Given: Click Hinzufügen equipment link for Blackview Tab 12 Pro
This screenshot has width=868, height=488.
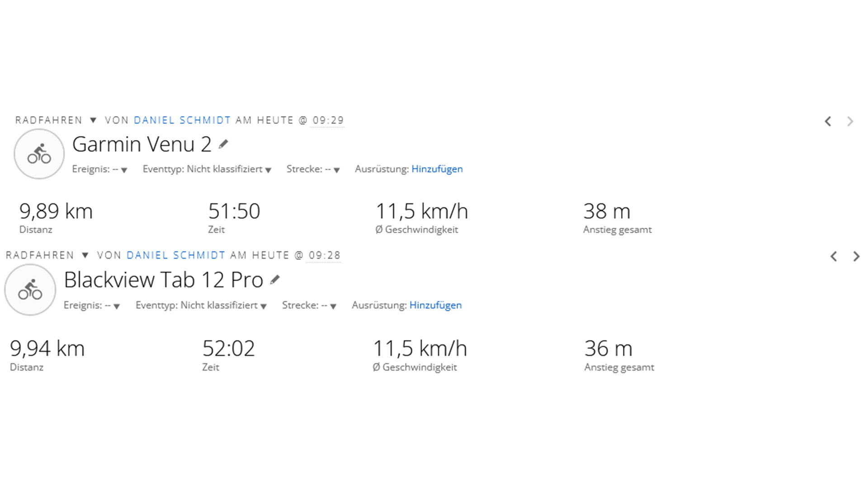Looking at the screenshot, I should [x=435, y=305].
